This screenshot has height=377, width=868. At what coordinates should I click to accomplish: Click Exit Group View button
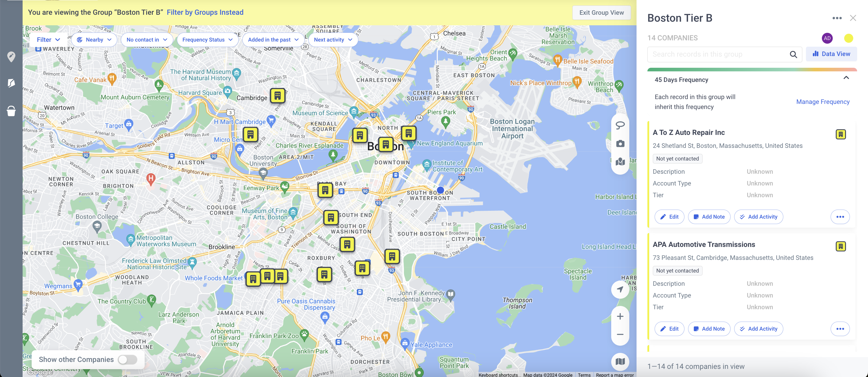(602, 13)
